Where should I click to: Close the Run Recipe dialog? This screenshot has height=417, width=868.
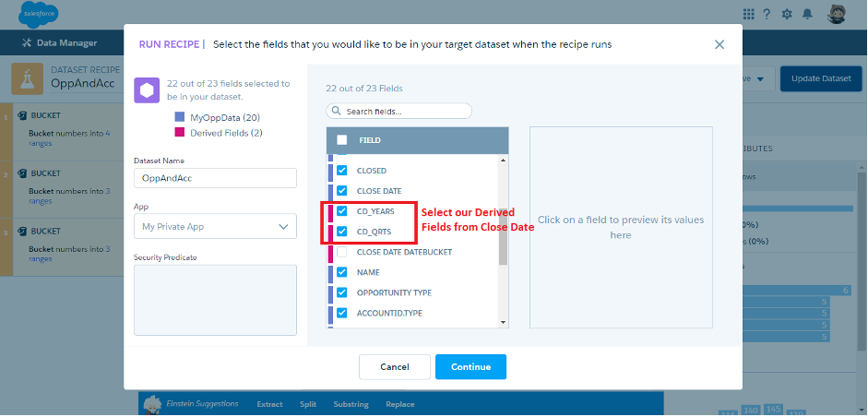[x=719, y=44]
